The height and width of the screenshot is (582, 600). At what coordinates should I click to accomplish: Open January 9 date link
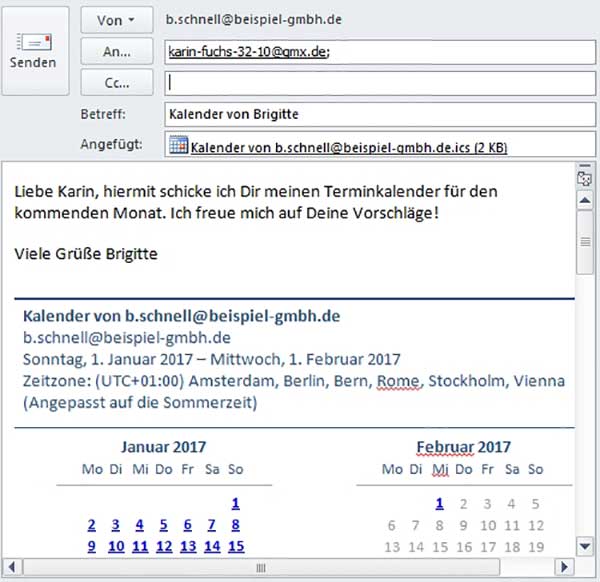pyautogui.click(x=91, y=546)
